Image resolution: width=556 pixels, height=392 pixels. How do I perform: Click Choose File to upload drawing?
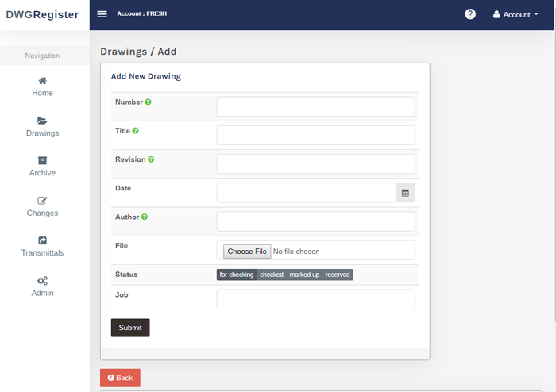tap(247, 252)
